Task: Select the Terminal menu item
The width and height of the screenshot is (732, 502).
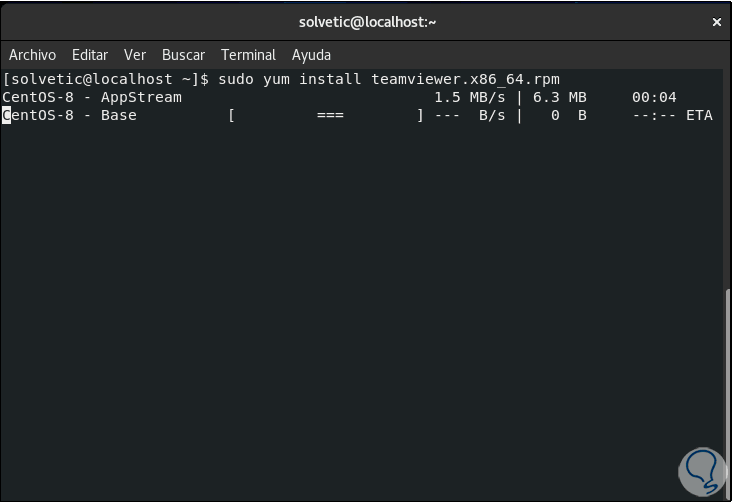Action: [x=248, y=55]
